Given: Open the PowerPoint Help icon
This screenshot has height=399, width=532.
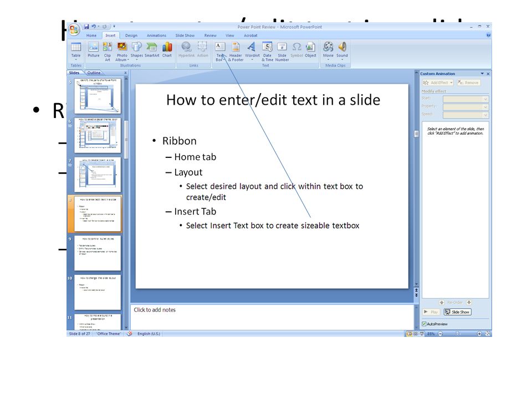Looking at the screenshot, I should pyautogui.click(x=488, y=35).
